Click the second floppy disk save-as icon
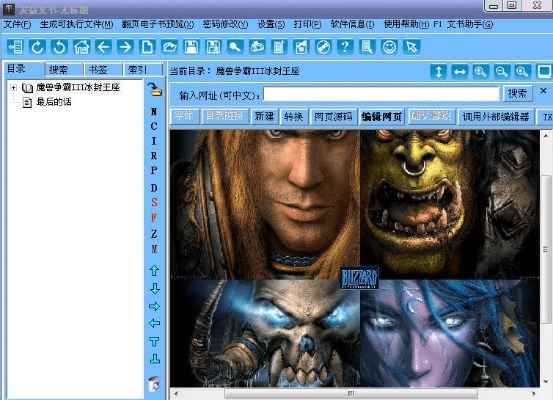This screenshot has height=400, width=553. tap(213, 47)
